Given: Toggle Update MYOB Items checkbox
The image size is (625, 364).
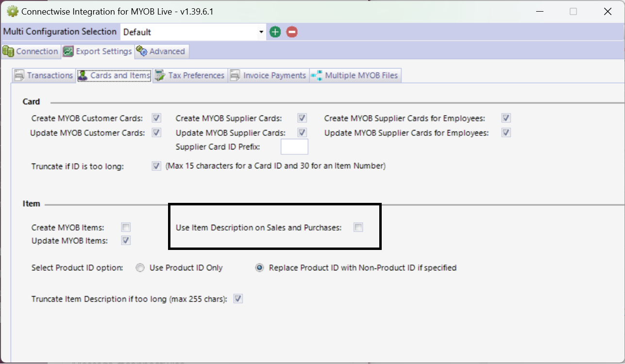Looking at the screenshot, I should [126, 240].
